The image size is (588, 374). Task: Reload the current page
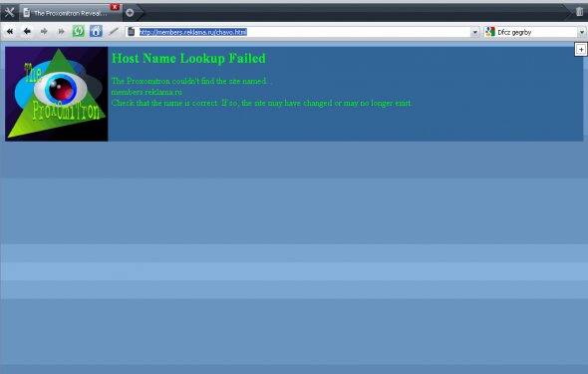79,31
